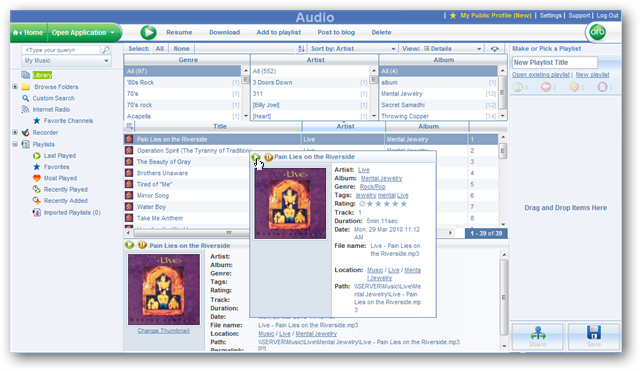Click the Orb logo icon
Image resolution: width=640 pixels, height=371 pixels.
[598, 32]
